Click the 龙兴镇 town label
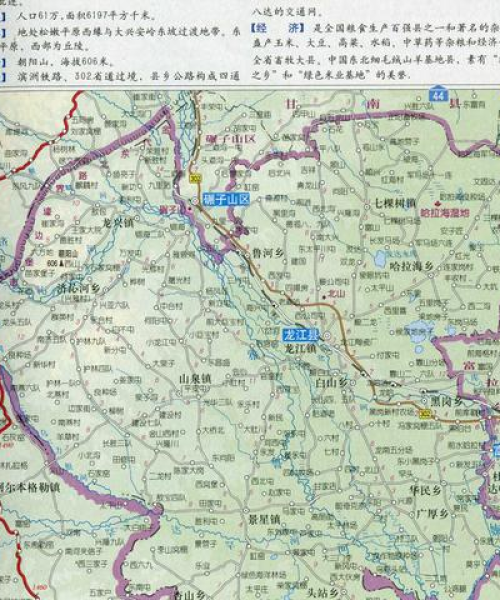The width and height of the screenshot is (500, 600). 119,222
